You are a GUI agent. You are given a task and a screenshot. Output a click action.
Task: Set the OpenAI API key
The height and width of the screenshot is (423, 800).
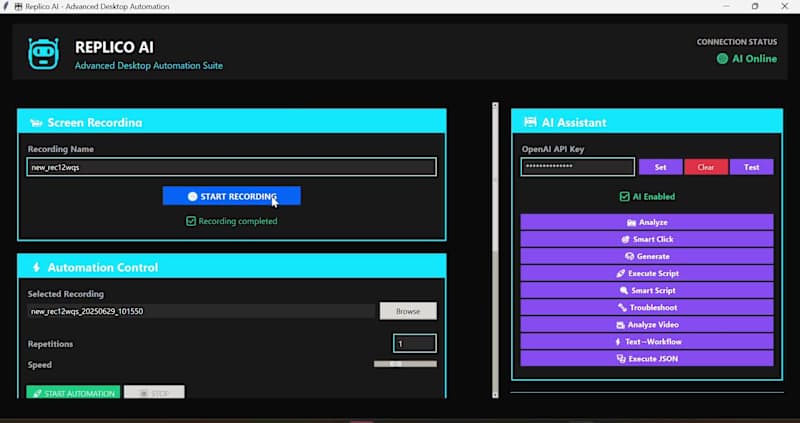pyautogui.click(x=660, y=167)
